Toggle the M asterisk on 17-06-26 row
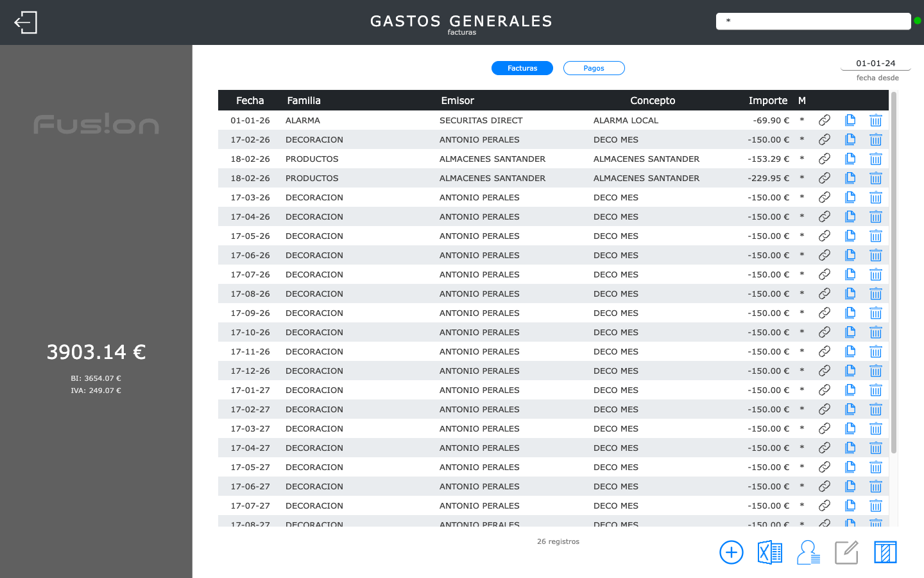The height and width of the screenshot is (578, 924). click(802, 255)
